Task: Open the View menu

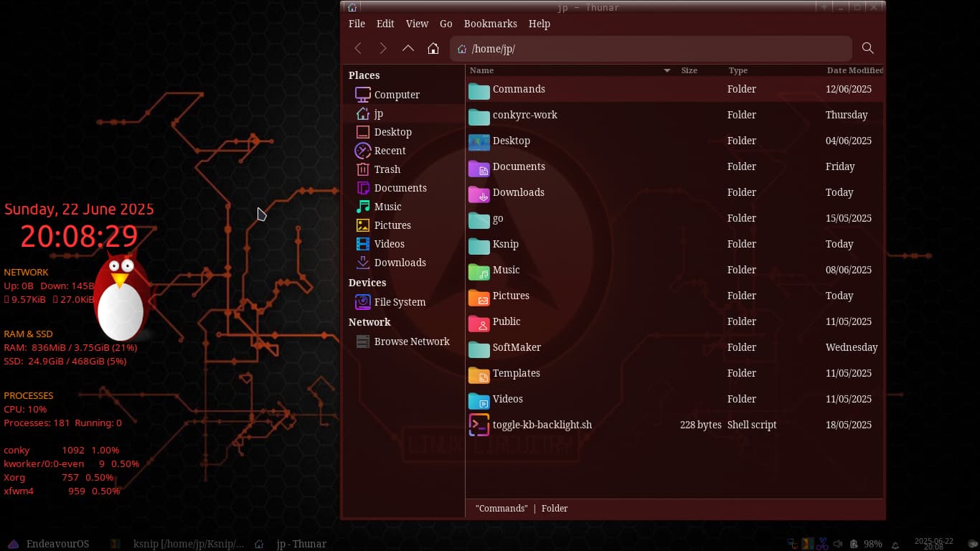Action: [x=417, y=24]
